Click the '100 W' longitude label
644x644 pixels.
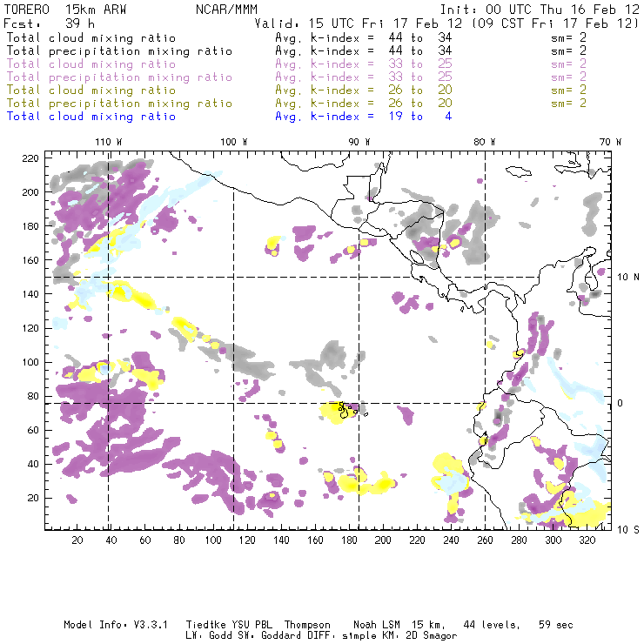[x=234, y=142]
